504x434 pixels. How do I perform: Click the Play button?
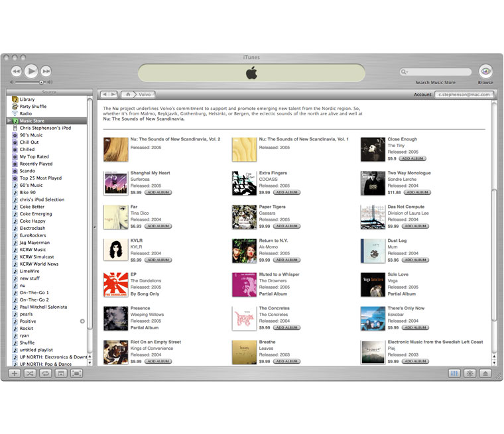(31, 71)
